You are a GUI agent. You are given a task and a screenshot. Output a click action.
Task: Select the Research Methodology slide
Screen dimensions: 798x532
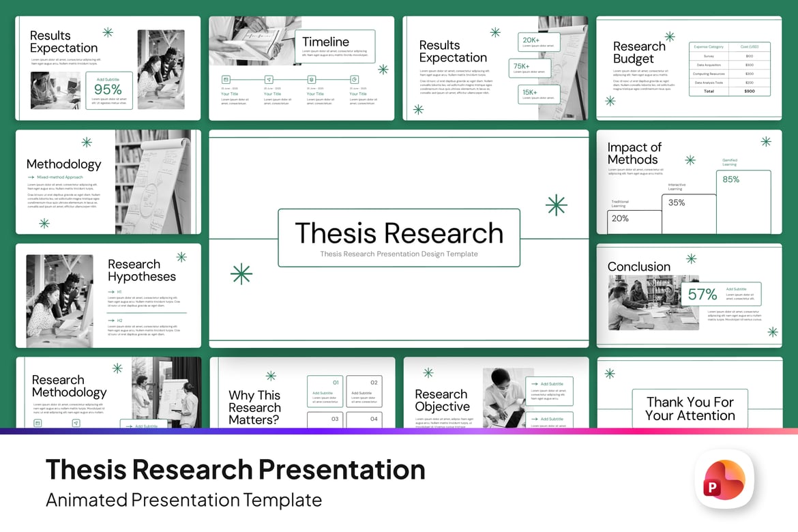pos(108,392)
